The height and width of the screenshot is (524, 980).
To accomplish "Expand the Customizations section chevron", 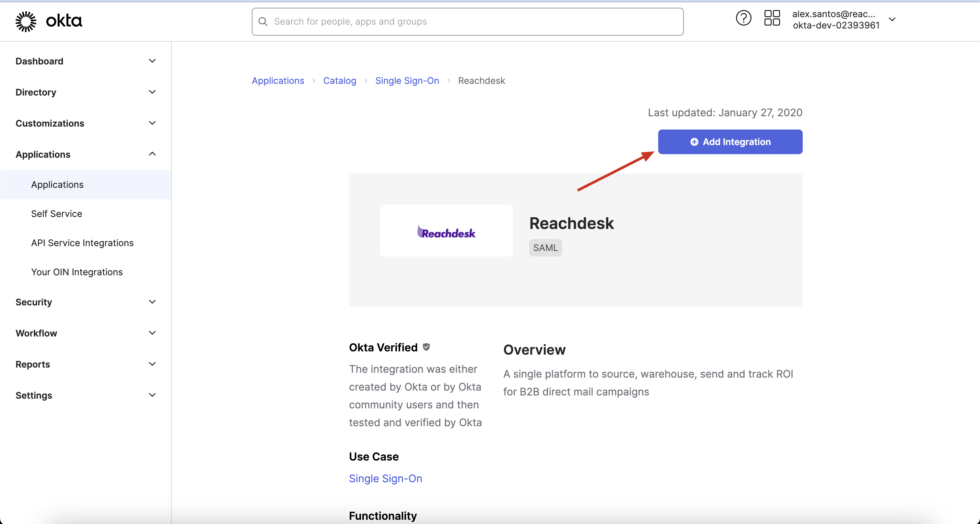I will [152, 123].
